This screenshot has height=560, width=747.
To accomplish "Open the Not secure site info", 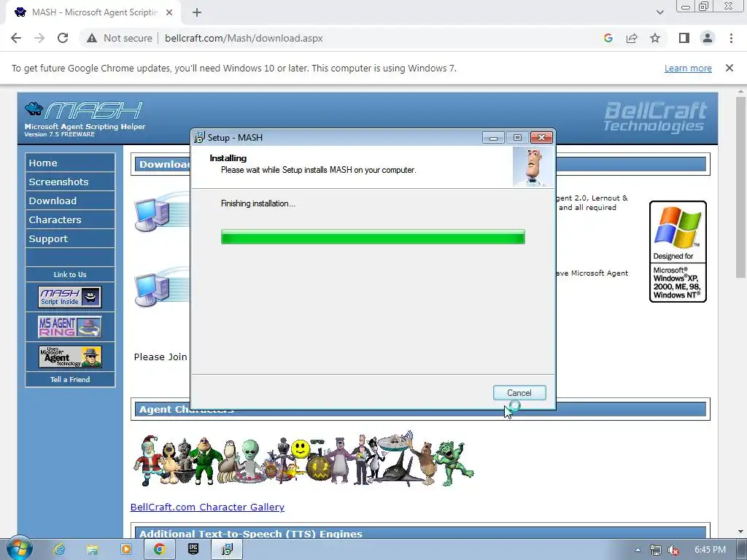I will point(119,38).
